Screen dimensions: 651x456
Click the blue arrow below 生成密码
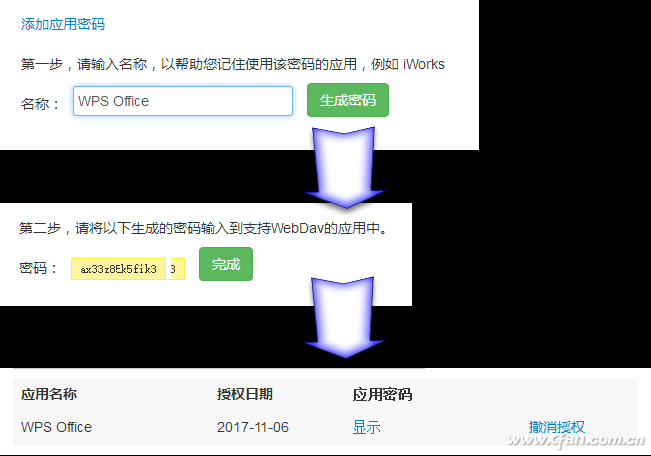[x=345, y=167]
